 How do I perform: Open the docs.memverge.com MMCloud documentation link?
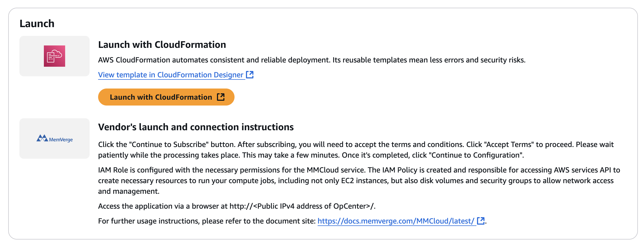point(396,221)
